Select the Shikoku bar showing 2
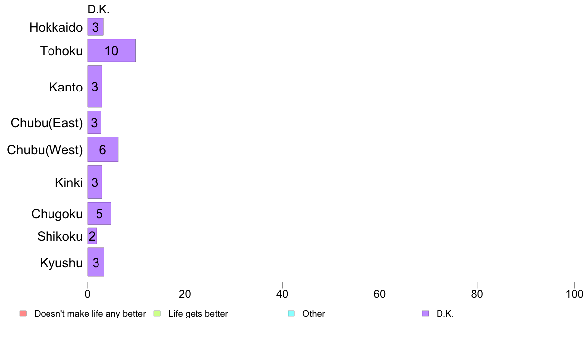Image resolution: width=588 pixels, height=364 pixels. pyautogui.click(x=92, y=236)
